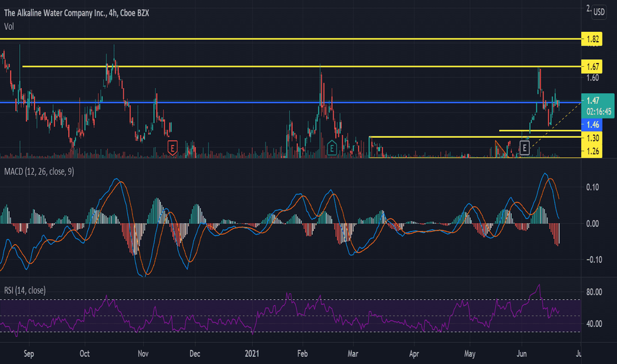Click the Vol indicator label
617x364 pixels.
pos(9,26)
